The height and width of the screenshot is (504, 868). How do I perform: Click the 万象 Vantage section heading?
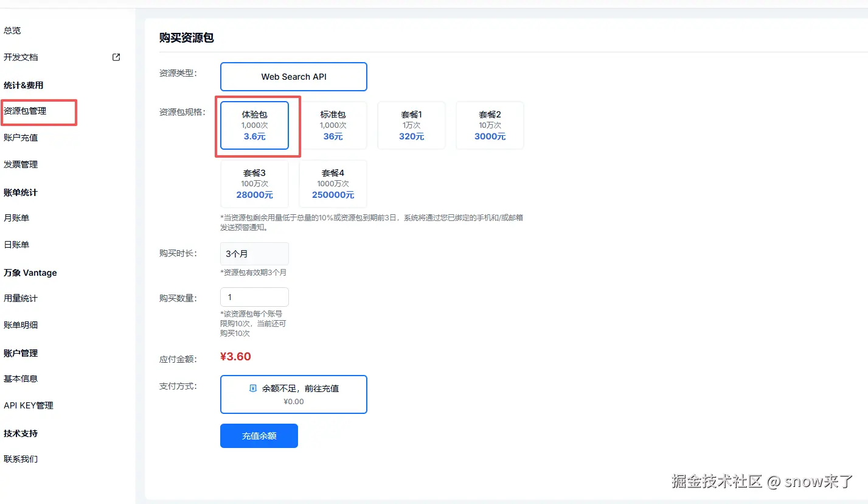tap(30, 273)
